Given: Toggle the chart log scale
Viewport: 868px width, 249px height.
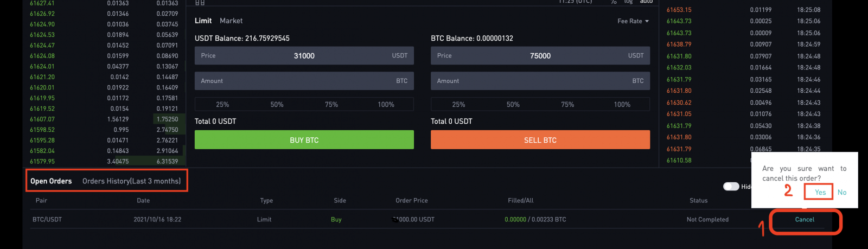Looking at the screenshot, I should tap(628, 2).
